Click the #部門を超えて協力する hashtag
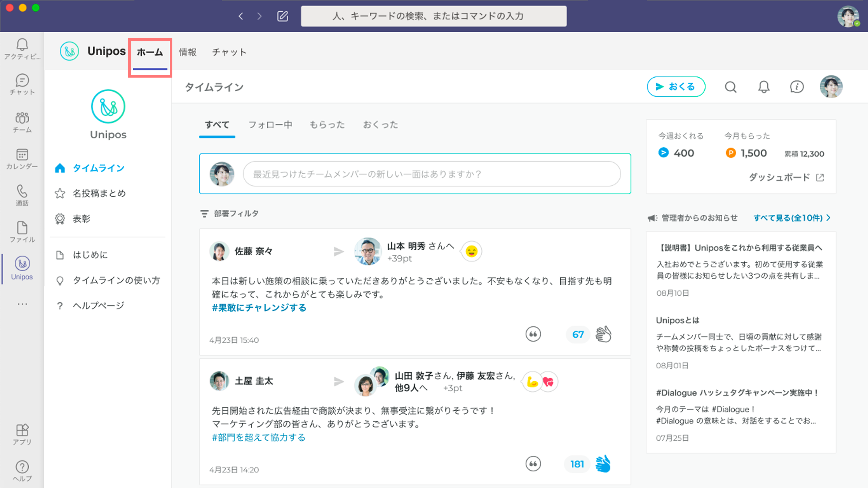This screenshot has width=868, height=488. 258,437
